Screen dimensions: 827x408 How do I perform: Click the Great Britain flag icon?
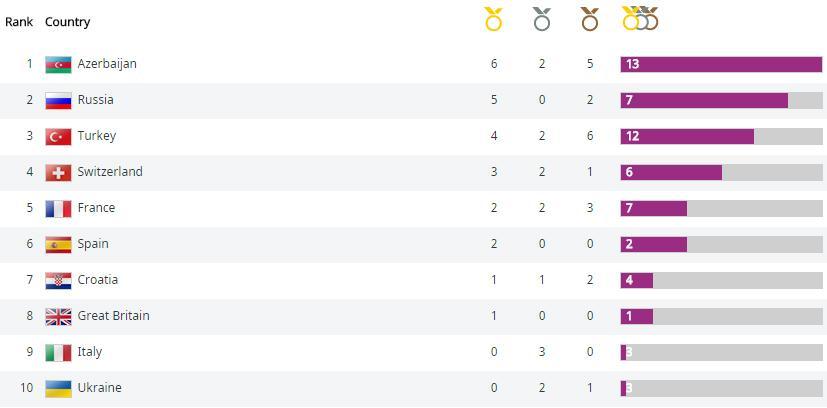pos(58,316)
